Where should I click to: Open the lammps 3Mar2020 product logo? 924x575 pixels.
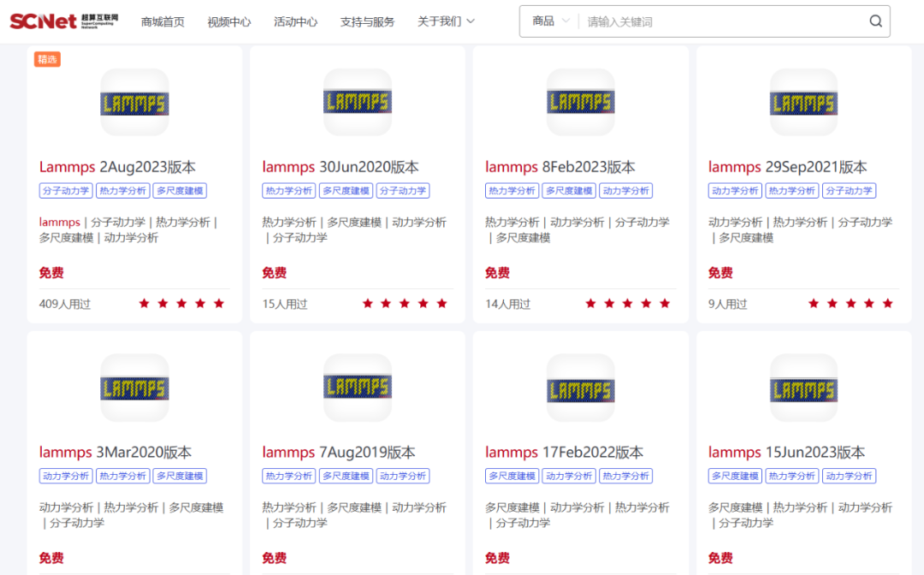click(x=134, y=388)
